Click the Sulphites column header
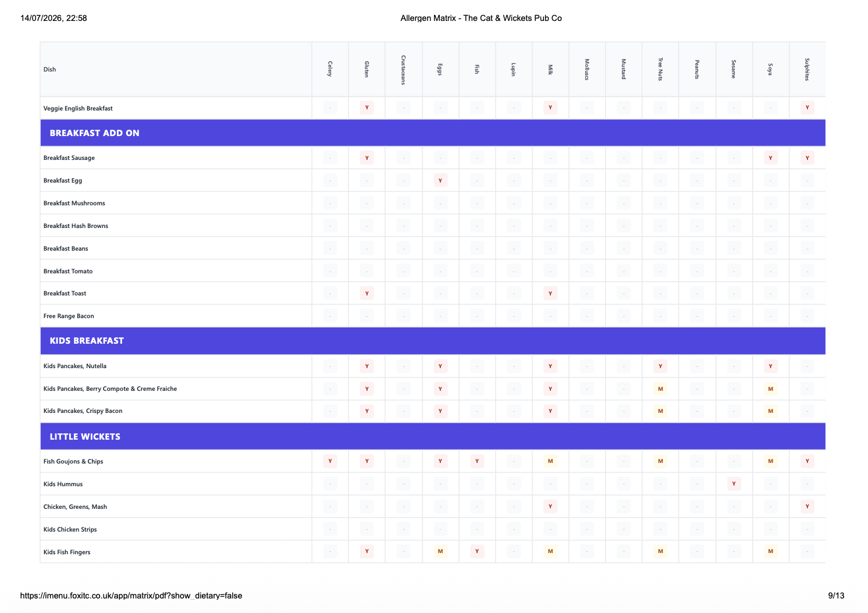868x613 pixels. coord(807,69)
